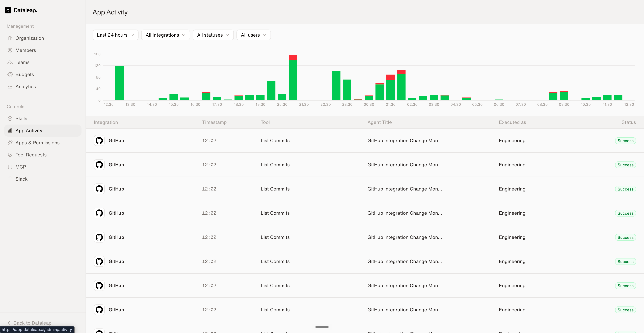
Task: Click the GitHub icon in the third row
Action: (x=99, y=189)
